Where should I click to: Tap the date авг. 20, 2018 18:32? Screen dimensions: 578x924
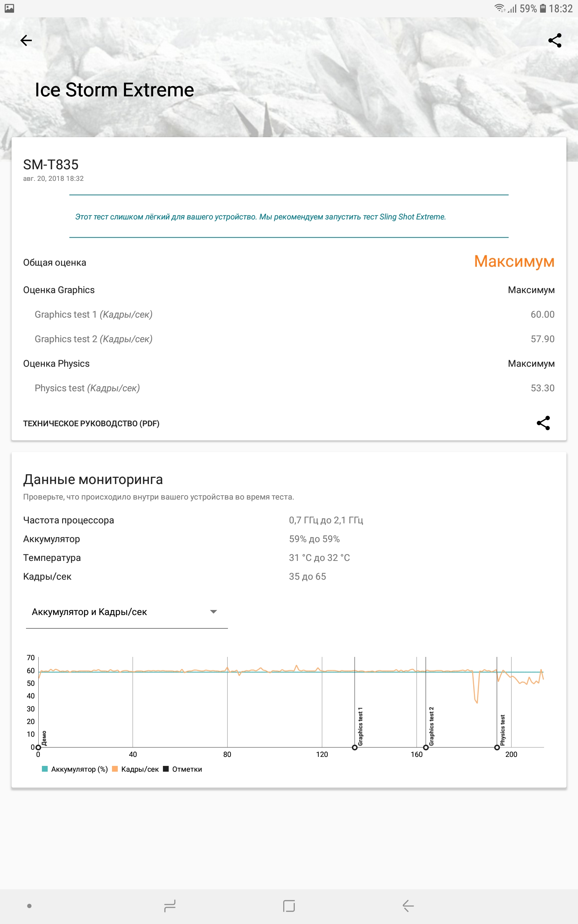[53, 178]
